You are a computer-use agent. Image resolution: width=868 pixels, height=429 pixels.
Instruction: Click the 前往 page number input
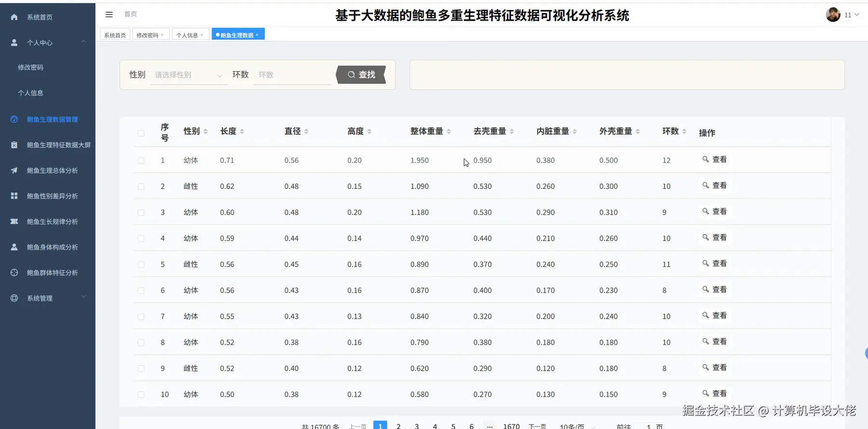coord(649,426)
